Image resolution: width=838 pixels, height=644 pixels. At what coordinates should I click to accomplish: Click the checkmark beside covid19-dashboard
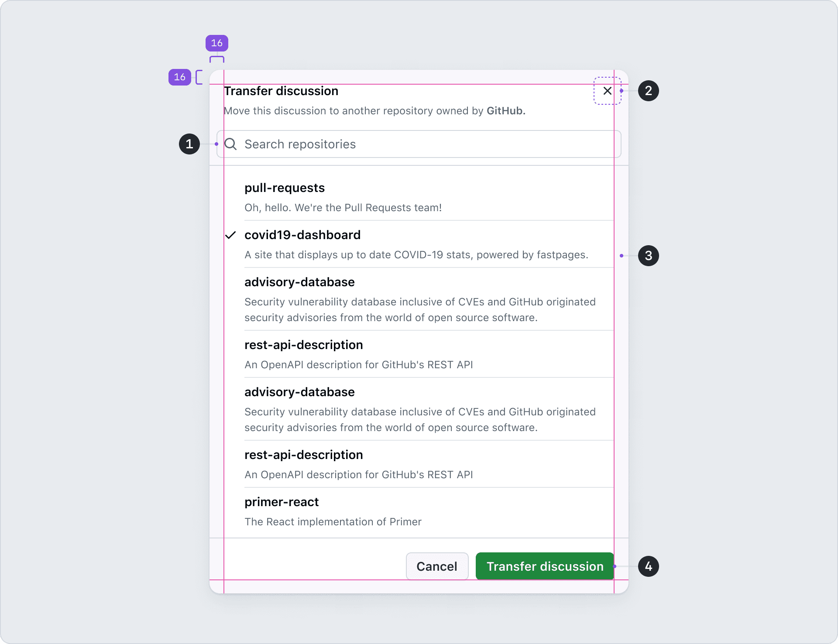click(230, 235)
